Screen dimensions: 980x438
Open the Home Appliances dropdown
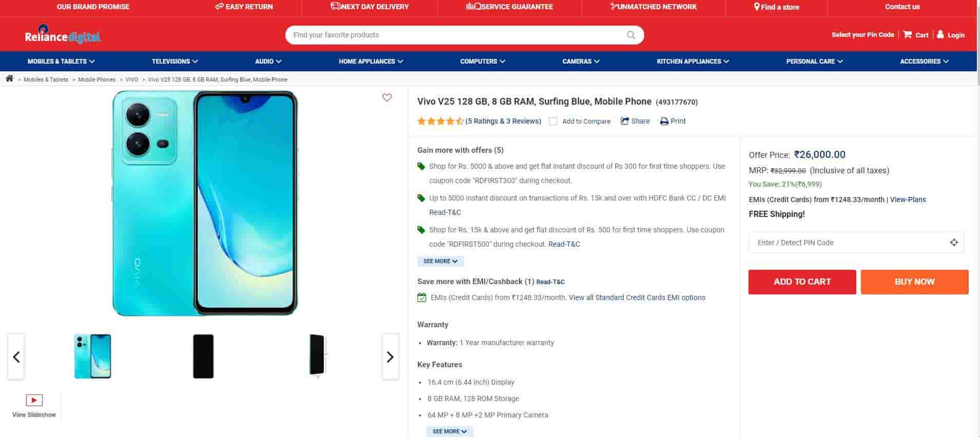click(371, 61)
